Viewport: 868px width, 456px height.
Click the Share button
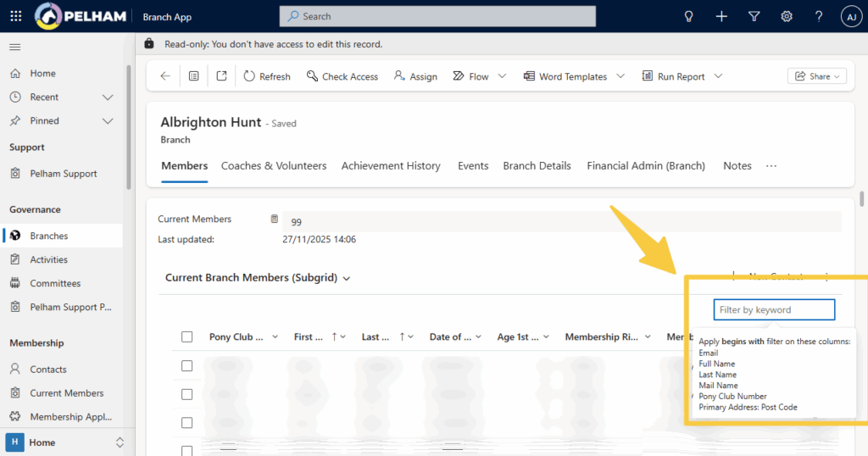tap(817, 76)
